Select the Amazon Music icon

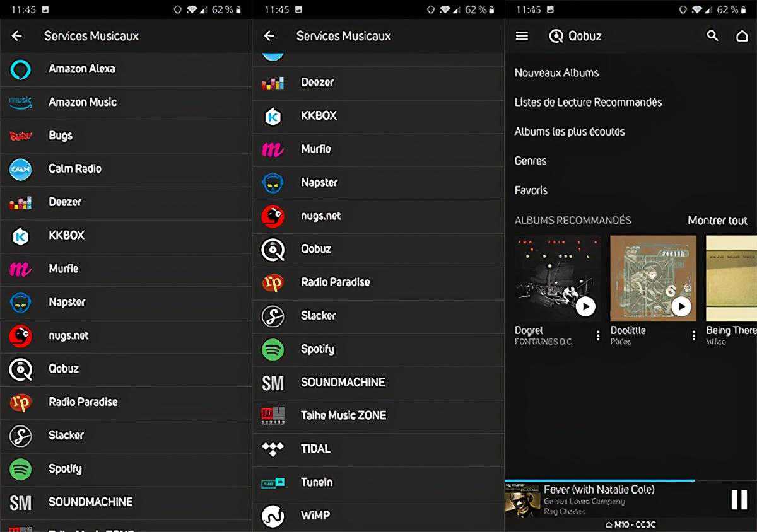click(x=20, y=102)
